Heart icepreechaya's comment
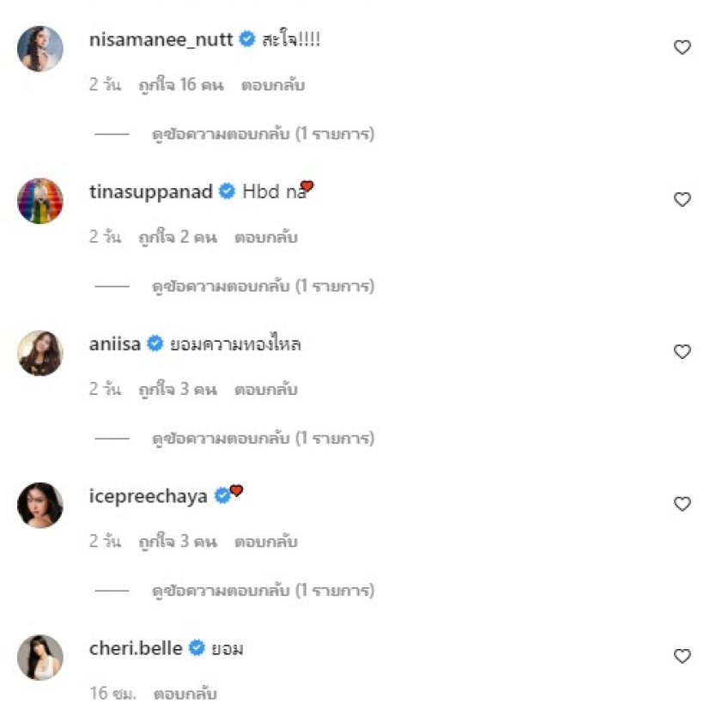Image resolution: width=704 pixels, height=728 pixels. point(682,504)
